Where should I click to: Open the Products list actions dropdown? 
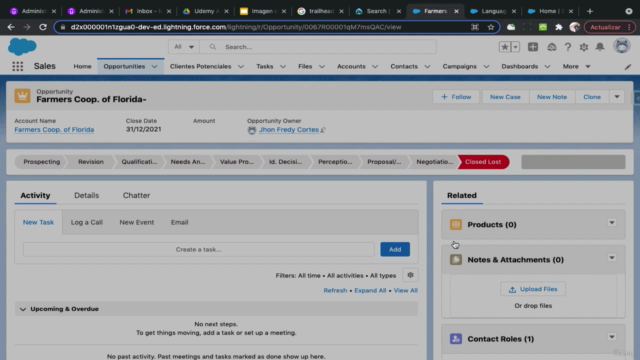coord(611,223)
